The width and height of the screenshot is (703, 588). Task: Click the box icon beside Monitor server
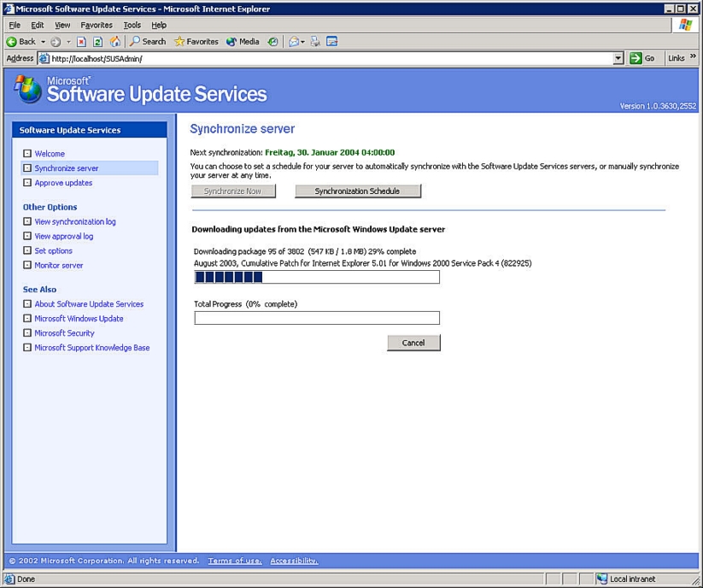[27, 265]
